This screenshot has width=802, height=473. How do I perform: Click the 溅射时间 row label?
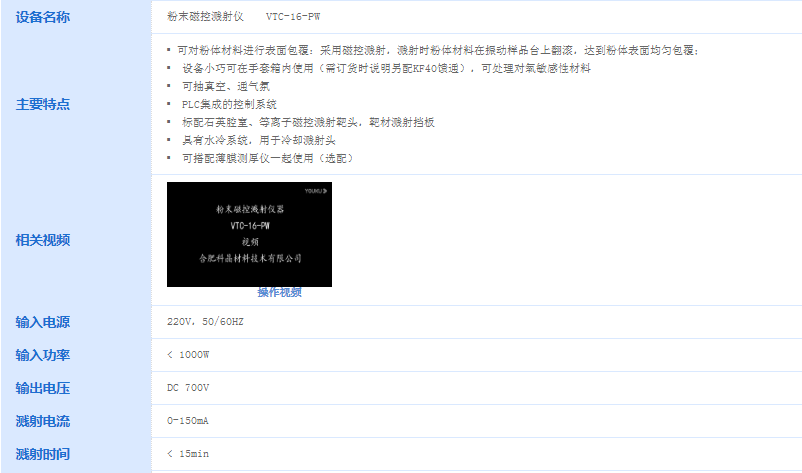pos(42,454)
